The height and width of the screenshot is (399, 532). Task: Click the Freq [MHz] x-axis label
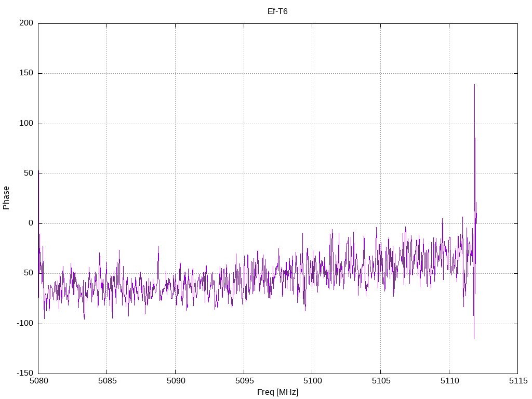pyautogui.click(x=277, y=392)
